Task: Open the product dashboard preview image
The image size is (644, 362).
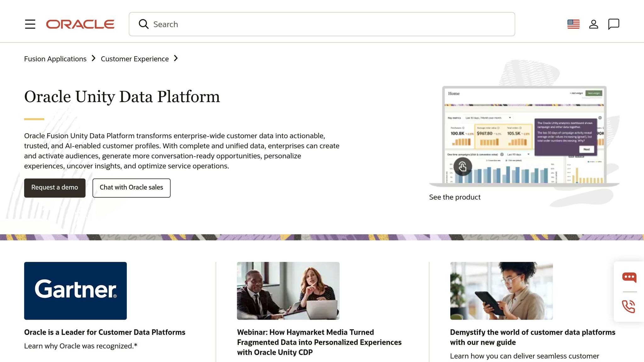Action: pyautogui.click(x=524, y=136)
